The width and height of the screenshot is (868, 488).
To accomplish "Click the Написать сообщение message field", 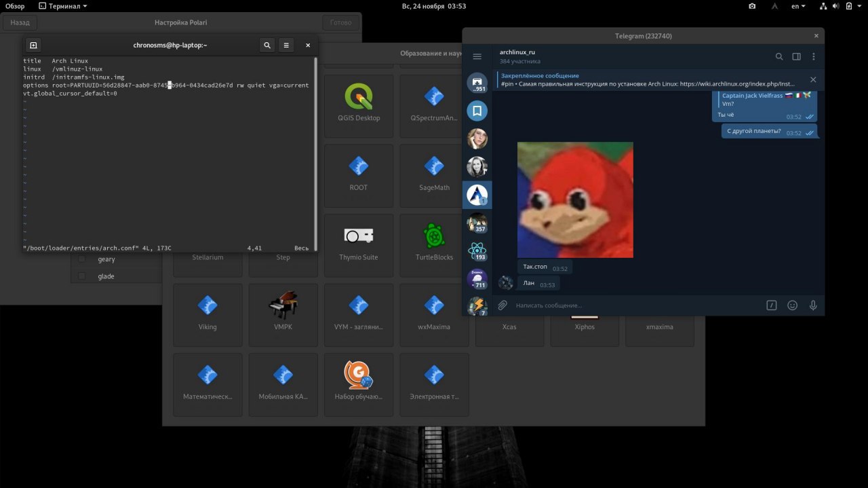I will [x=631, y=305].
